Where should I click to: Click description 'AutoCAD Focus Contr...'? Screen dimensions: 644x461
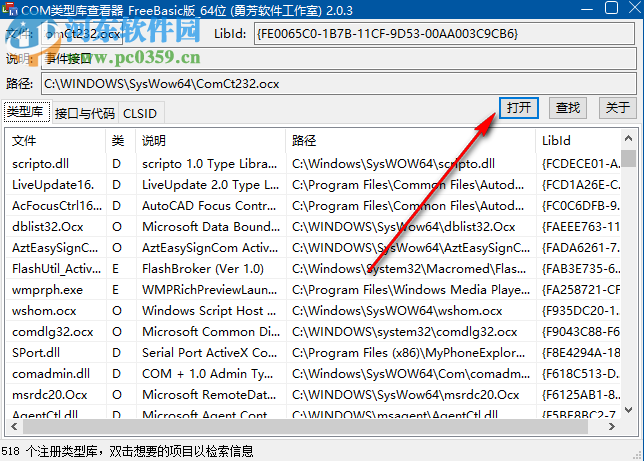pos(209,206)
